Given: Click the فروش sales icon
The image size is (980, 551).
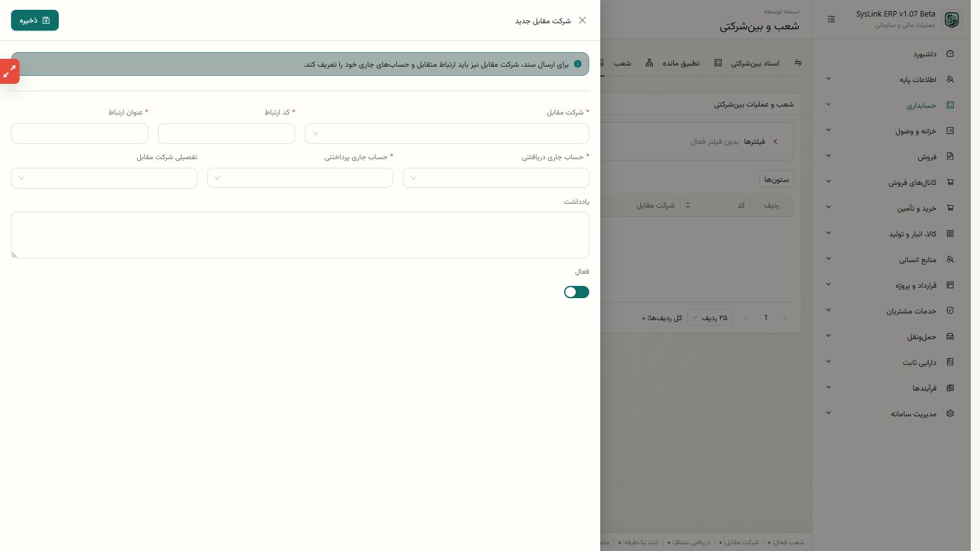Looking at the screenshot, I should pos(950,157).
